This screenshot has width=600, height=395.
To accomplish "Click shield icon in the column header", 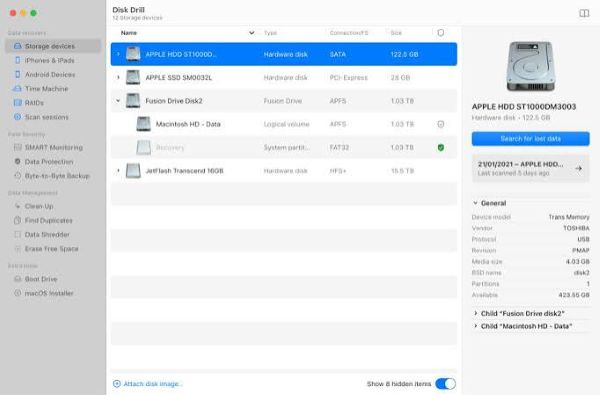I will click(440, 33).
